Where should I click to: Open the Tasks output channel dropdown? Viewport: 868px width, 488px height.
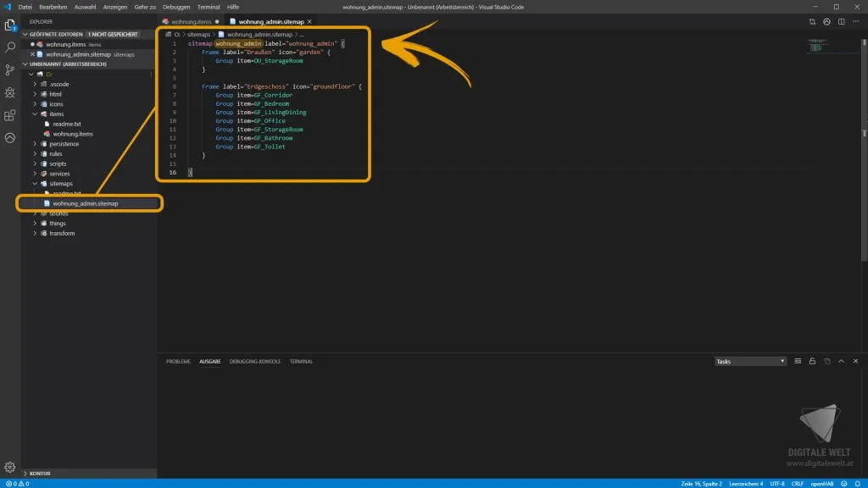pos(750,361)
